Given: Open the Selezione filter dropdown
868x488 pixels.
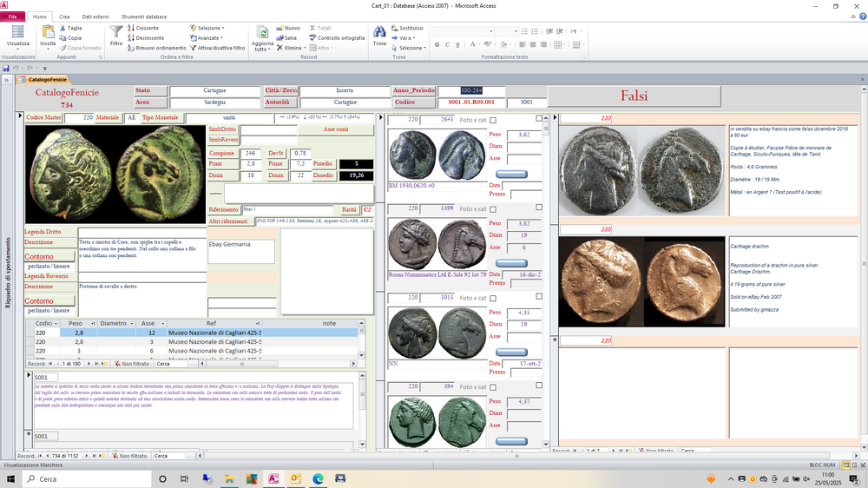Looking at the screenshot, I should 209,28.
